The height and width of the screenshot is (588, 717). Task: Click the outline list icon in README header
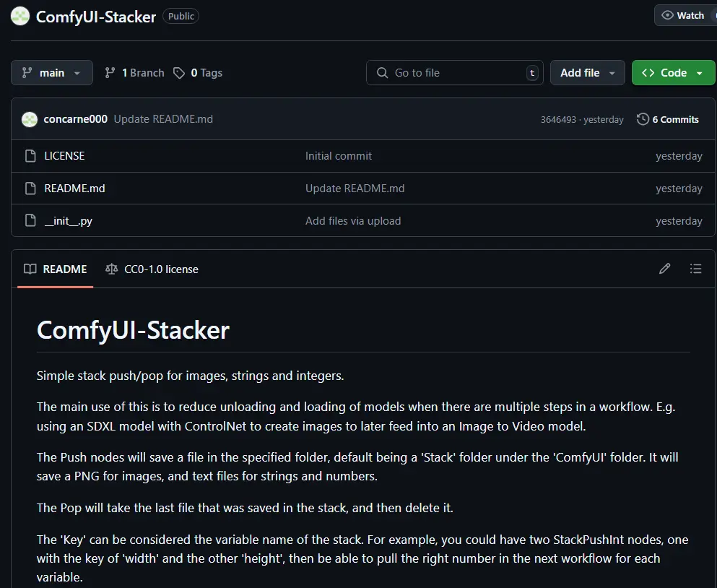tap(695, 268)
